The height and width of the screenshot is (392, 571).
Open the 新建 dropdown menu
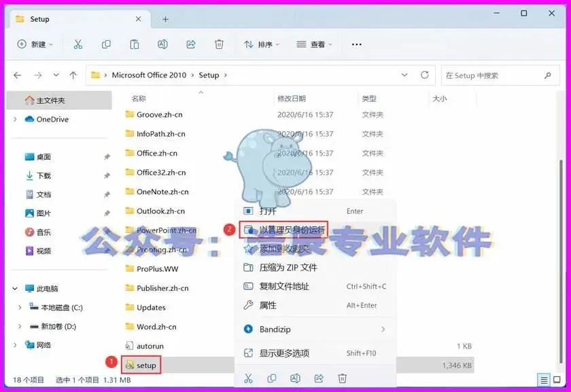(35, 44)
